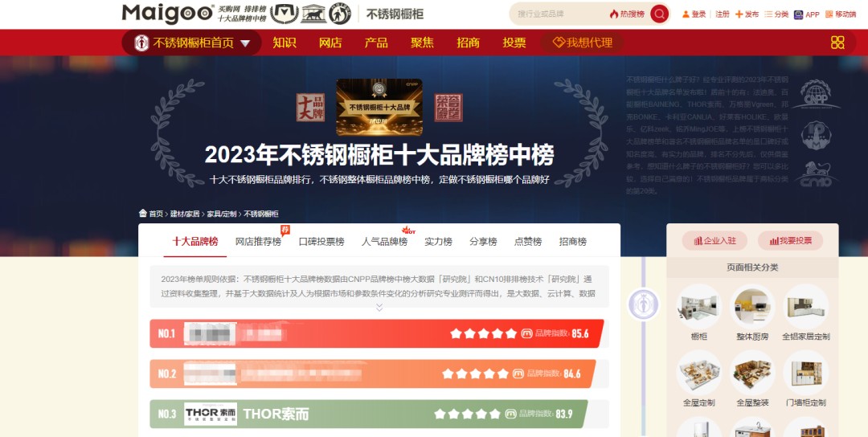Open the 网店 menu item
Image resolution: width=868 pixels, height=437 pixels.
330,43
